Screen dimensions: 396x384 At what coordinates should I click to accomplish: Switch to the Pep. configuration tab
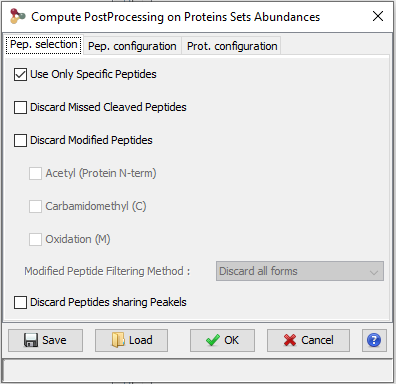[132, 46]
